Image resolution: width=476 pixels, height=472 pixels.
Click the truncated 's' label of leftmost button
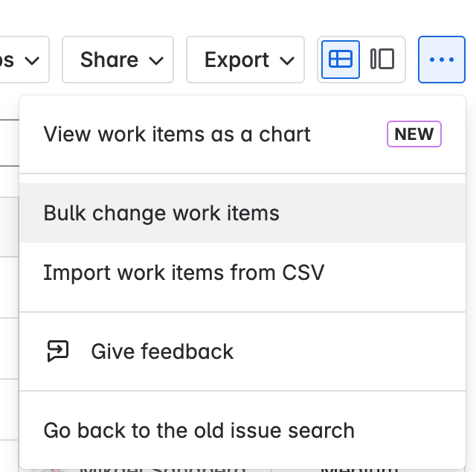point(7,60)
